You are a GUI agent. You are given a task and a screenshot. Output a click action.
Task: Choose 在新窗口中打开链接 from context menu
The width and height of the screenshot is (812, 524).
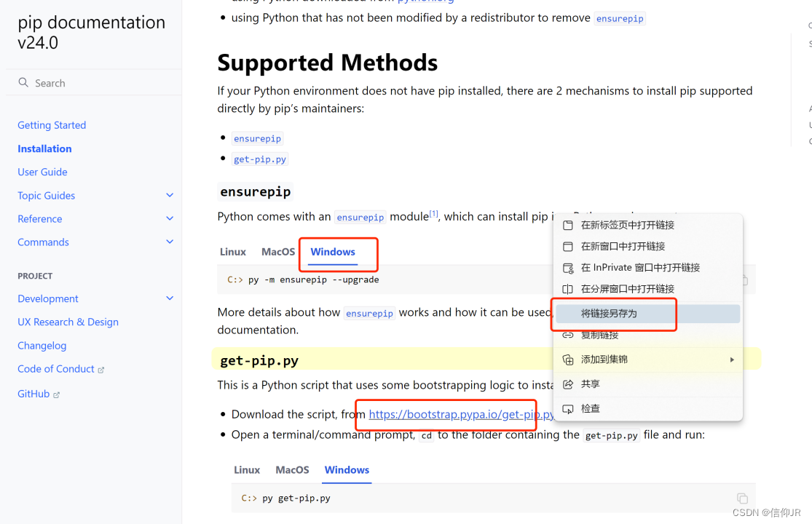[648, 246]
